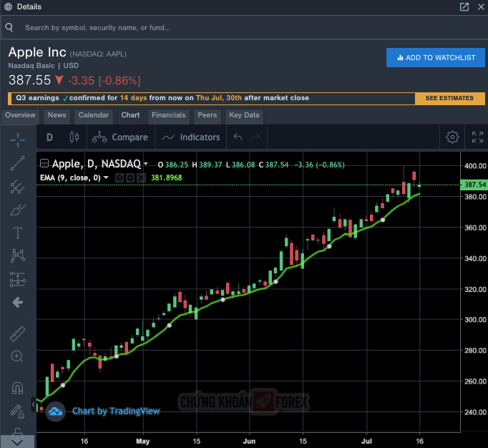This screenshot has width=488, height=448.
Task: Switch to the Chart tab
Action: (x=130, y=115)
